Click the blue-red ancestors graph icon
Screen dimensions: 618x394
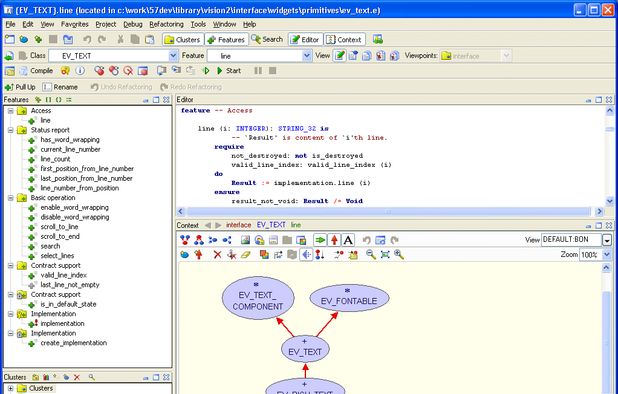185,240
